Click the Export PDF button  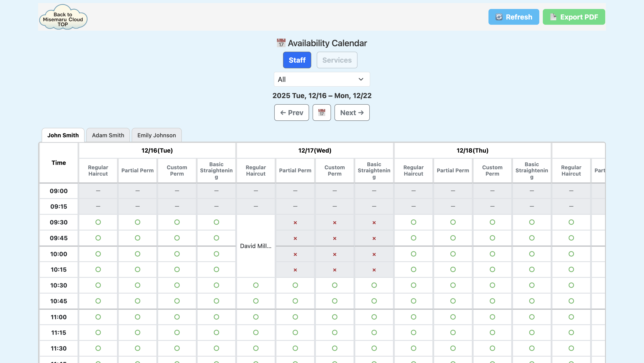pyautogui.click(x=573, y=17)
